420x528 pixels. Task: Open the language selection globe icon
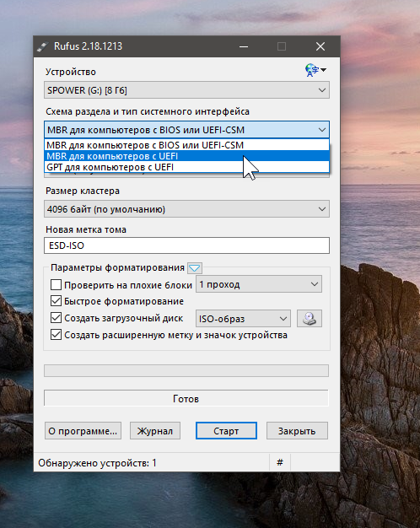coord(315,70)
